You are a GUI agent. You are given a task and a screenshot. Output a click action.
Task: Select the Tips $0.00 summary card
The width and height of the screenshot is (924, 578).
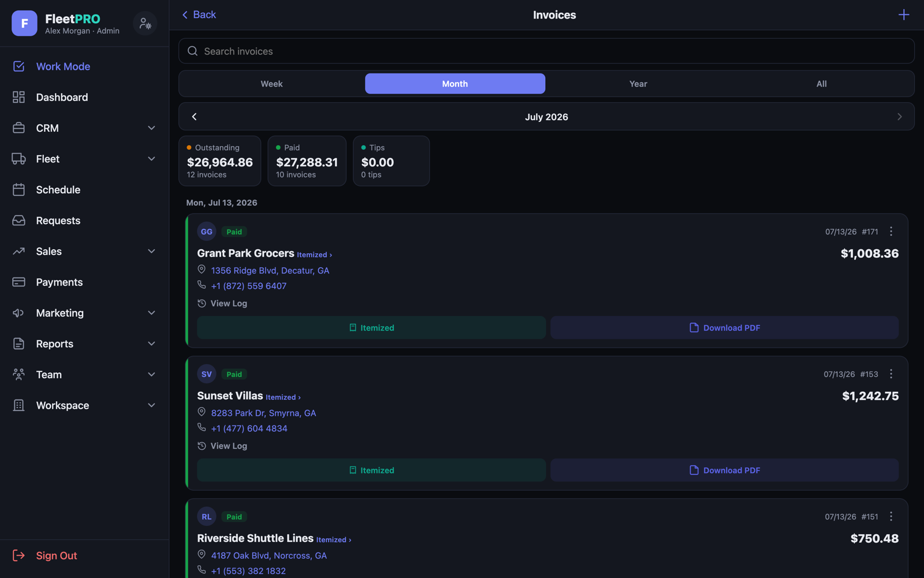point(391,161)
